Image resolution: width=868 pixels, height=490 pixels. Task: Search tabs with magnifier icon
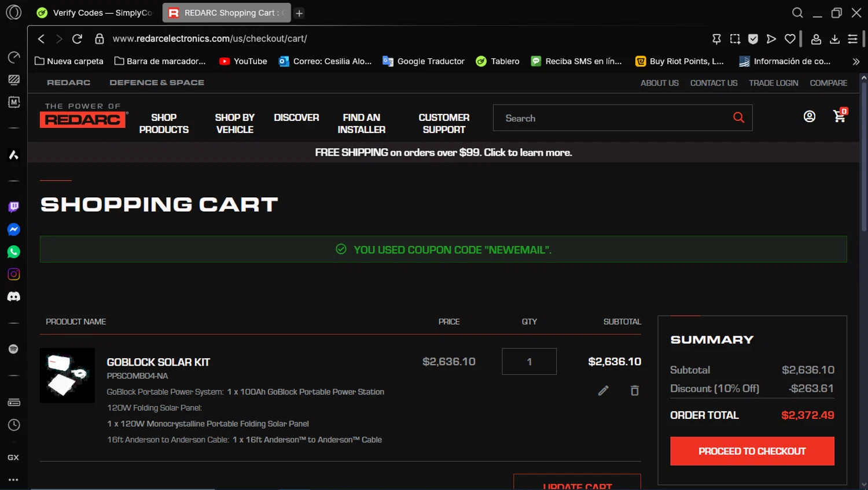click(x=797, y=13)
